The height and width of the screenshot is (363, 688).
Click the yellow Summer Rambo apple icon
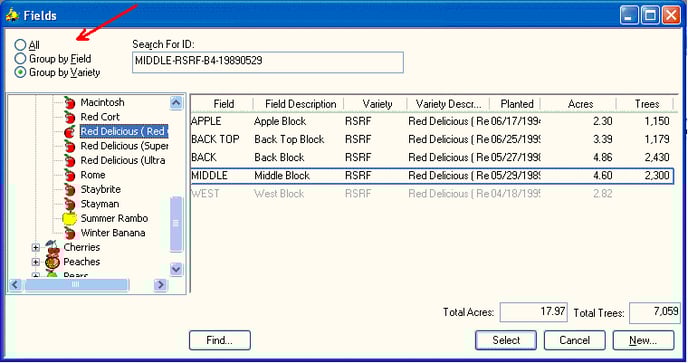[70, 219]
